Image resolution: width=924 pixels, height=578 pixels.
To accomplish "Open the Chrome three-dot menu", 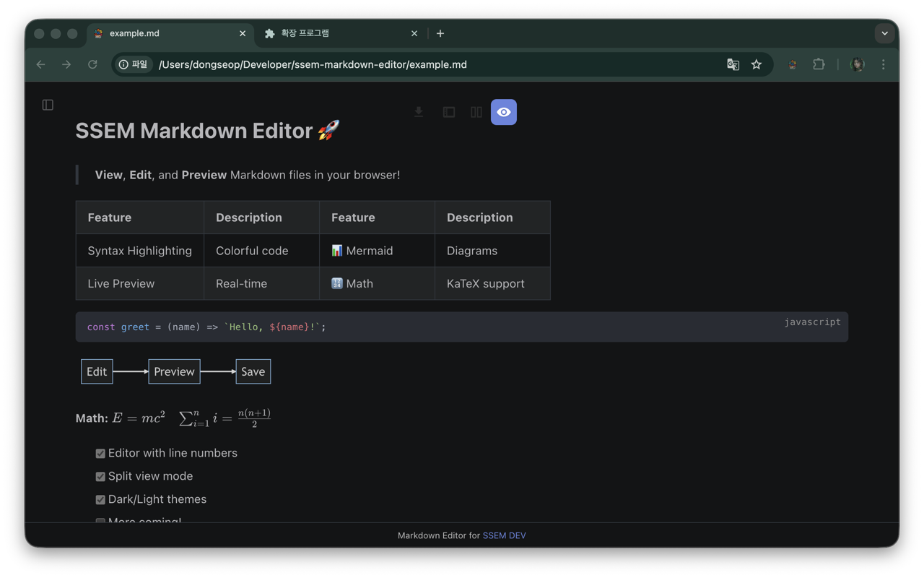I will [x=884, y=64].
